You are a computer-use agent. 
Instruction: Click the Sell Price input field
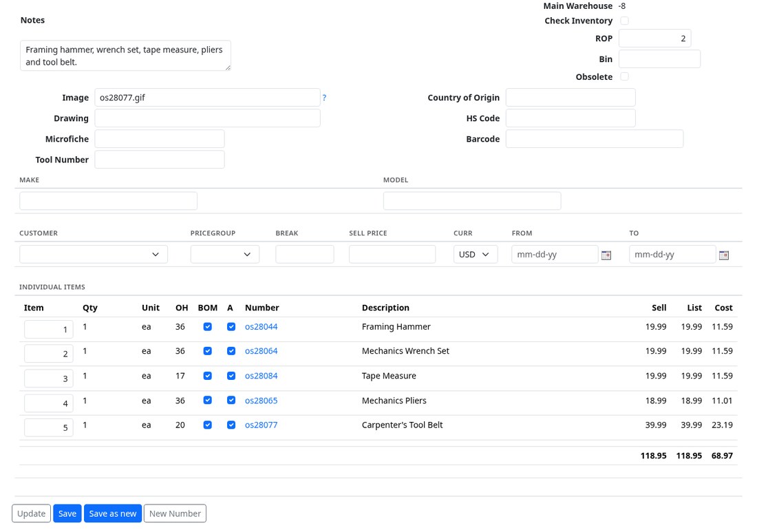[x=392, y=255]
